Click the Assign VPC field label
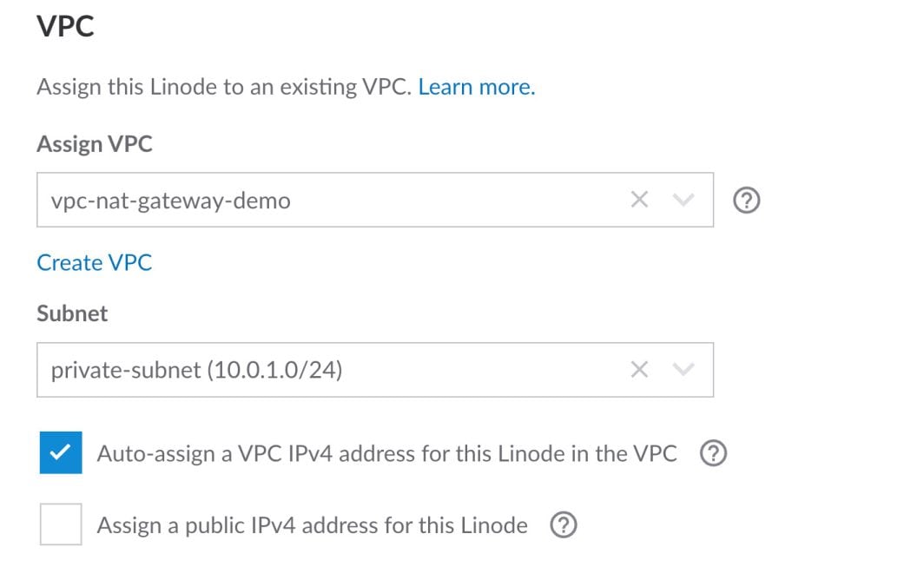The width and height of the screenshot is (924, 567). coord(94,144)
